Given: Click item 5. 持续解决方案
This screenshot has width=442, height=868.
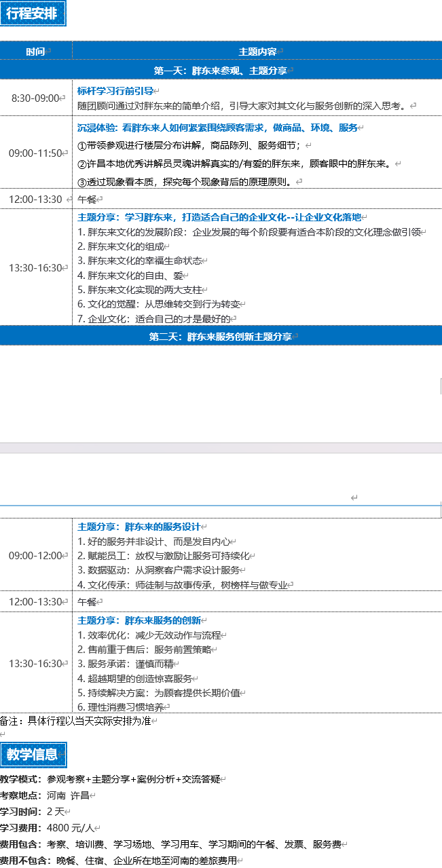Looking at the screenshot, I should click(x=159, y=693).
